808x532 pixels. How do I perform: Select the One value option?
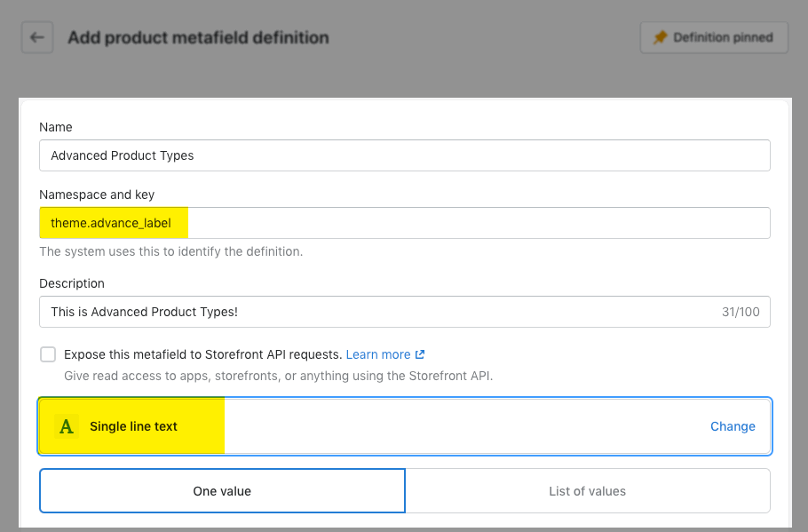pyautogui.click(x=222, y=491)
